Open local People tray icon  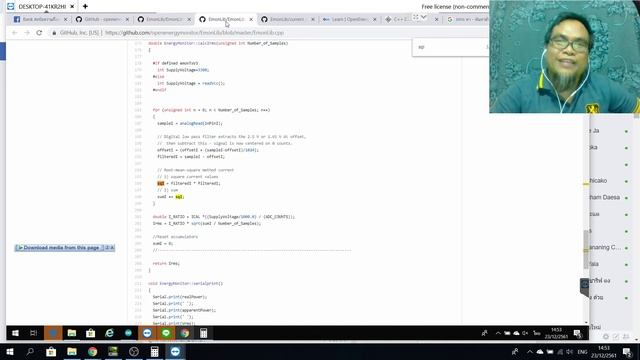click(515, 351)
